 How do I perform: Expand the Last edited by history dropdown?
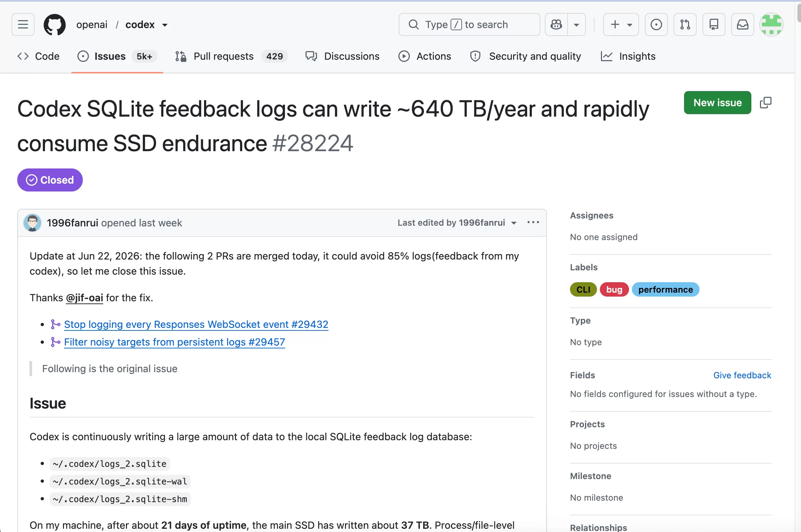pyautogui.click(x=457, y=223)
